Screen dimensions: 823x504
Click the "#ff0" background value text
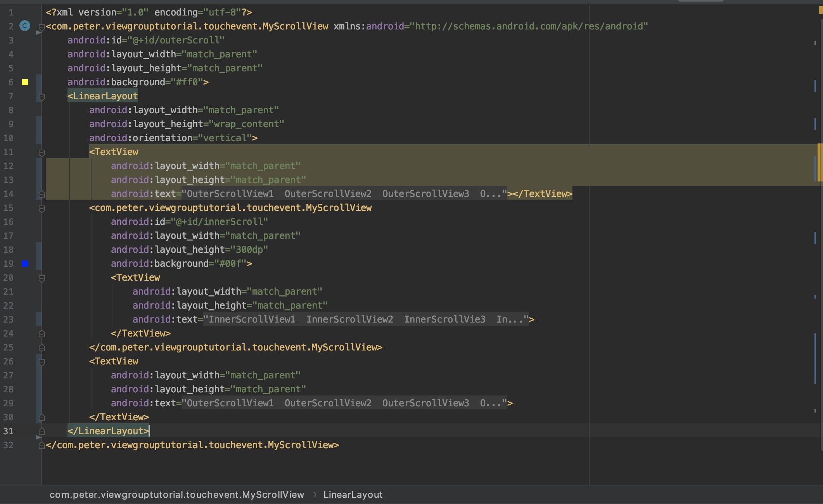pos(187,82)
